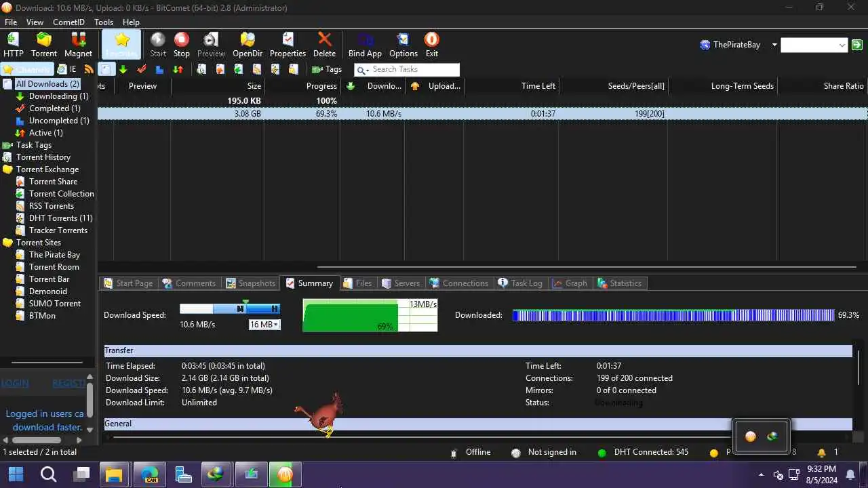The image size is (868, 488).
Task: Click the Exit toolbar icon
Action: point(432,45)
